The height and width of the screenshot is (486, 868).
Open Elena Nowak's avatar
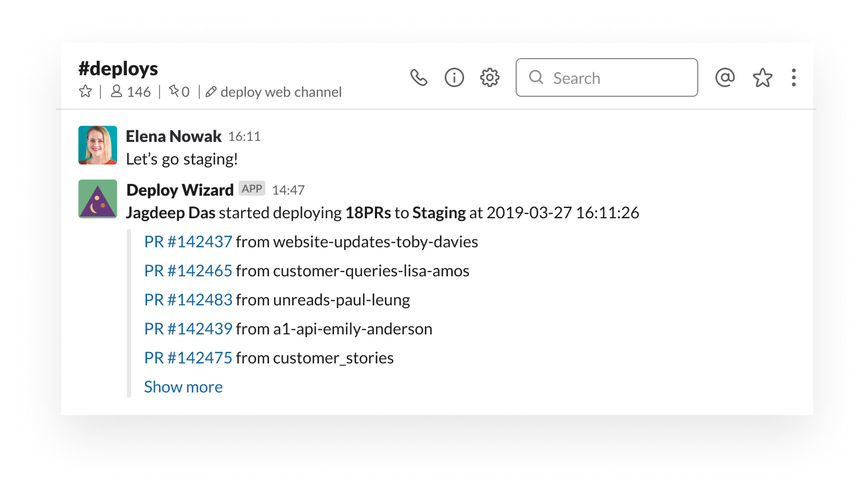98,145
